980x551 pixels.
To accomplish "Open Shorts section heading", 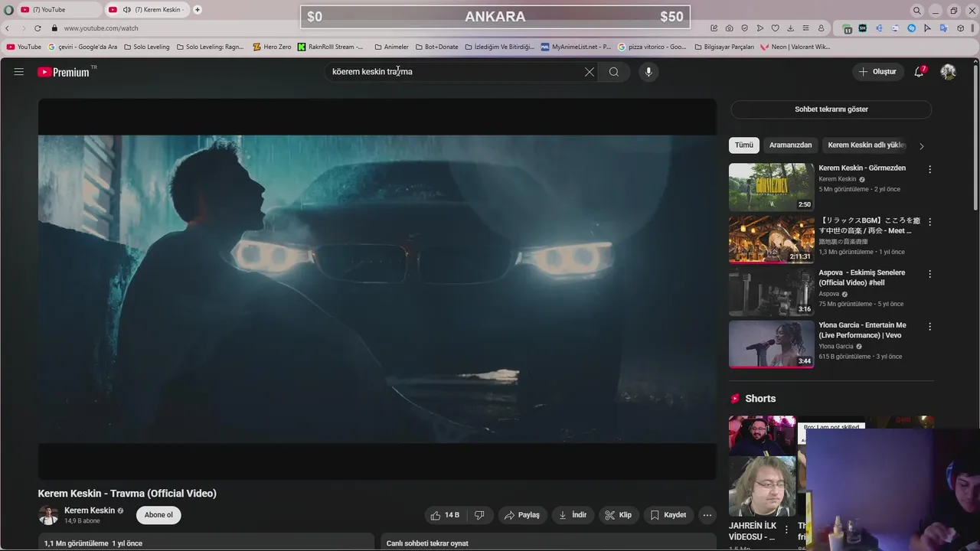I will pyautogui.click(x=760, y=399).
